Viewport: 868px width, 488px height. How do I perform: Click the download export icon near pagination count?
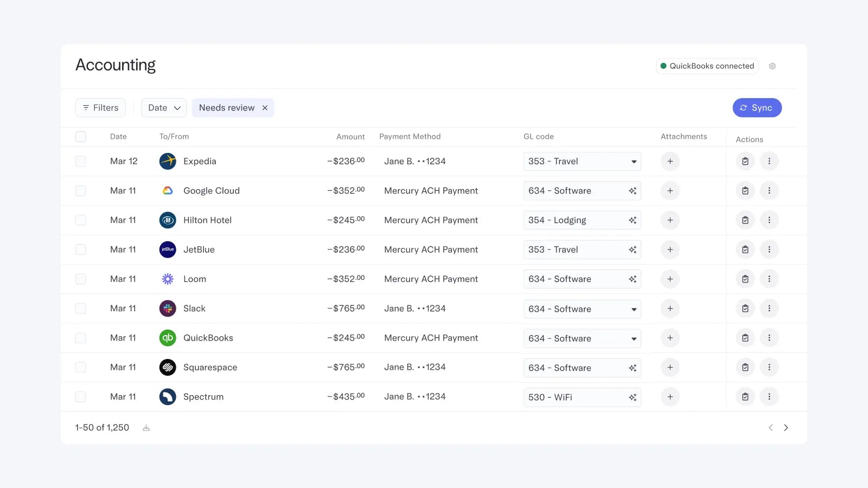click(146, 428)
